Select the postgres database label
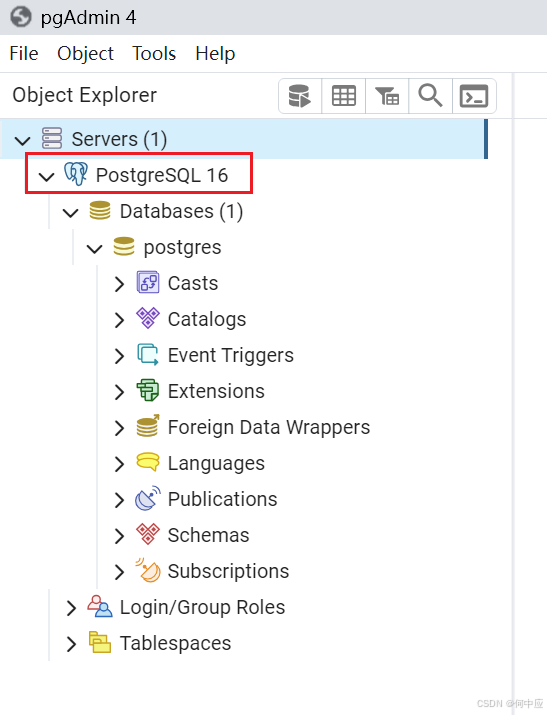 point(182,248)
